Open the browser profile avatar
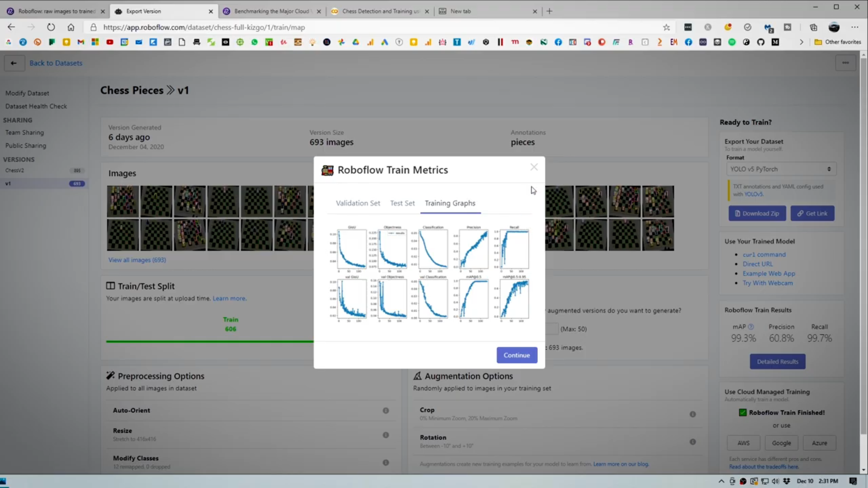Screen dimensions: 868x488 (834, 27)
